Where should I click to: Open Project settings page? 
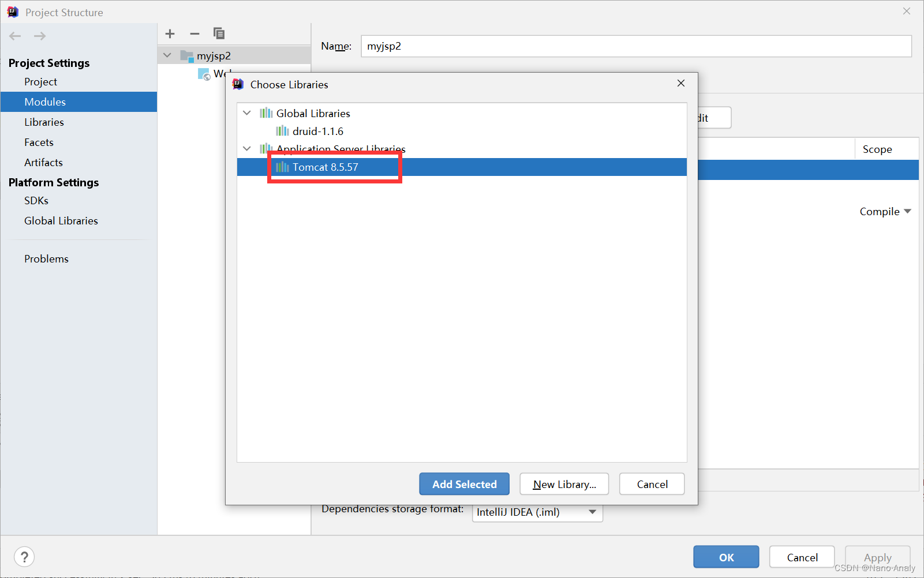[40, 81]
